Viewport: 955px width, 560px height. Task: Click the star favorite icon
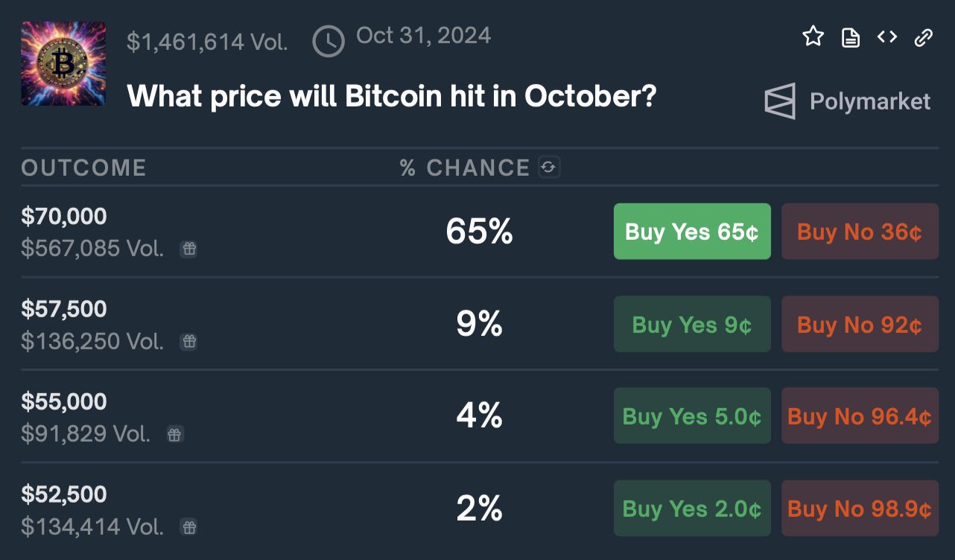click(813, 36)
